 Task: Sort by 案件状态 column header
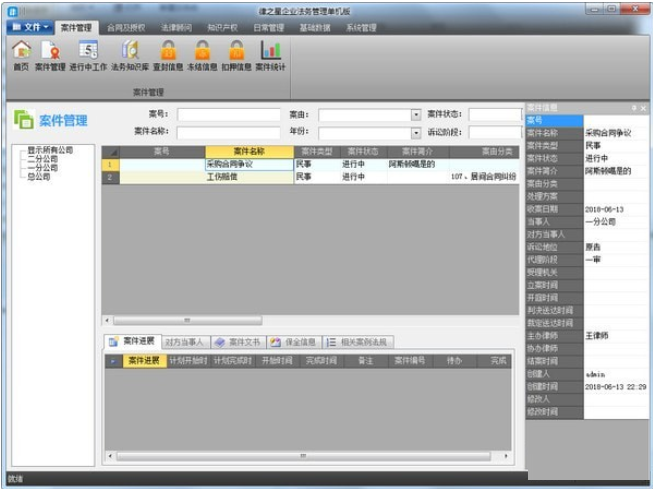363,152
